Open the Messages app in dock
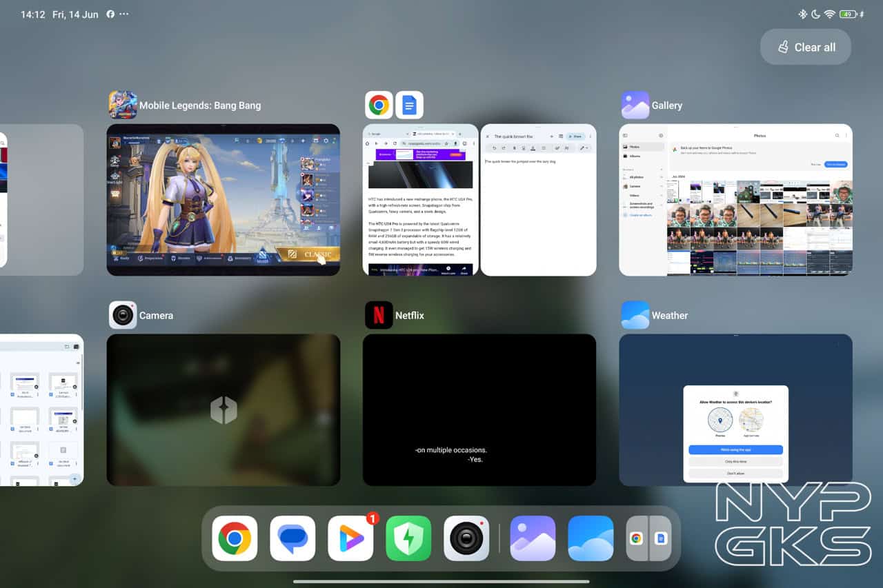 [292, 538]
